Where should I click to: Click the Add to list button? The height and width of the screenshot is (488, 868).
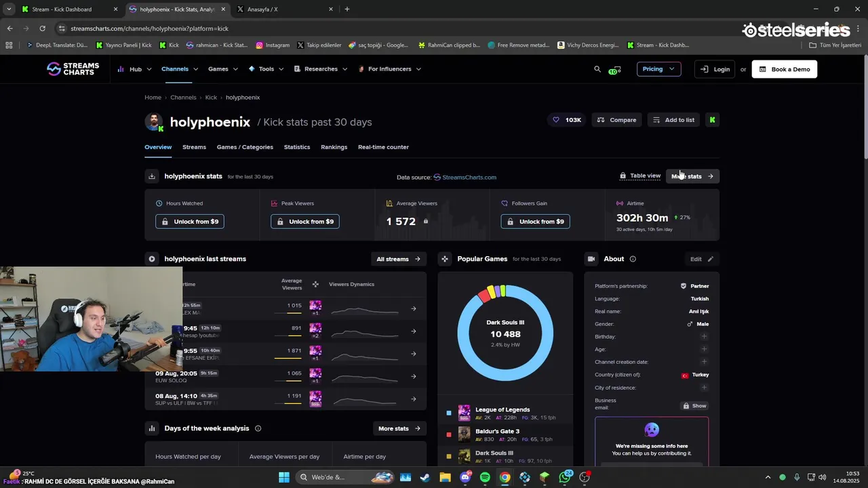click(x=673, y=120)
